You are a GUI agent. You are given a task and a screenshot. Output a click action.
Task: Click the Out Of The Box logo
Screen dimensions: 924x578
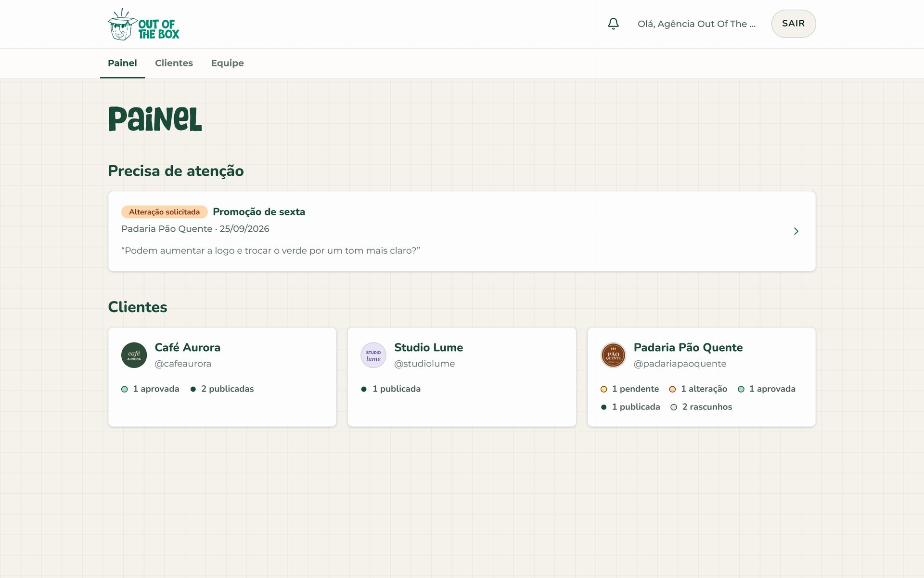pos(143,24)
